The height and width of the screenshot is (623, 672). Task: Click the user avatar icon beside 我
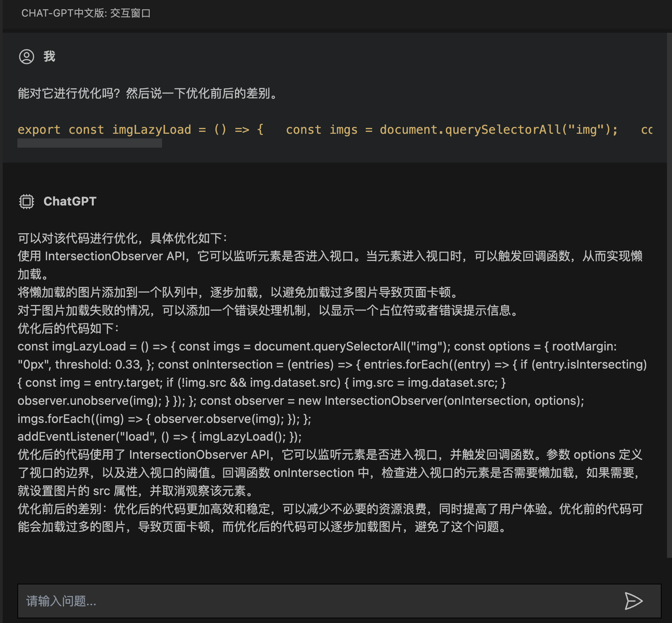click(27, 57)
